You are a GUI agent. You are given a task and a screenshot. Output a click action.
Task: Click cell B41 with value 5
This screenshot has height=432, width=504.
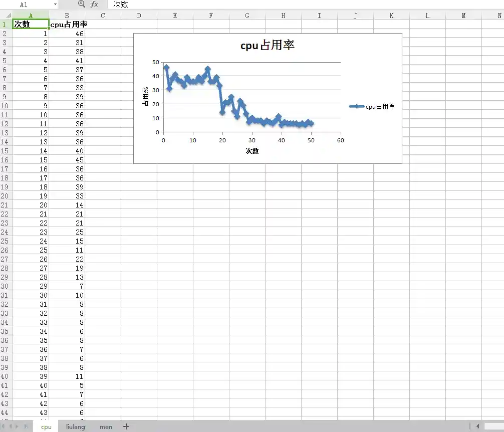pos(67,385)
